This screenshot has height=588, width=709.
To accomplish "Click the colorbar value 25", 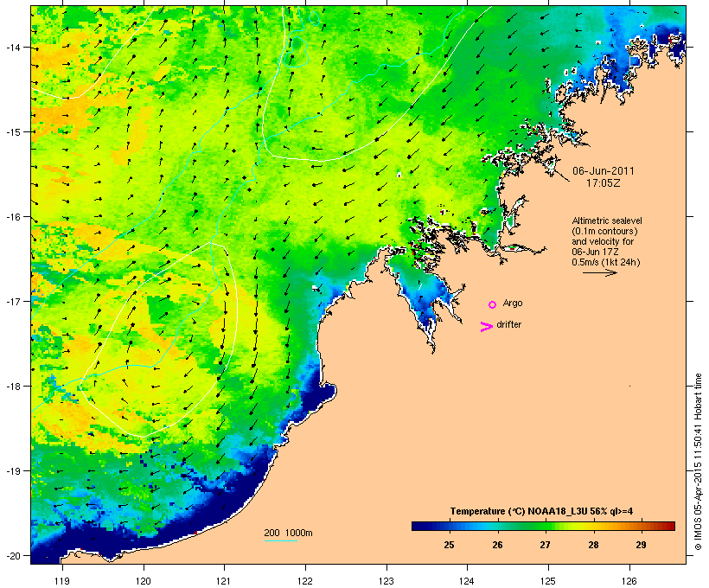I will [449, 545].
